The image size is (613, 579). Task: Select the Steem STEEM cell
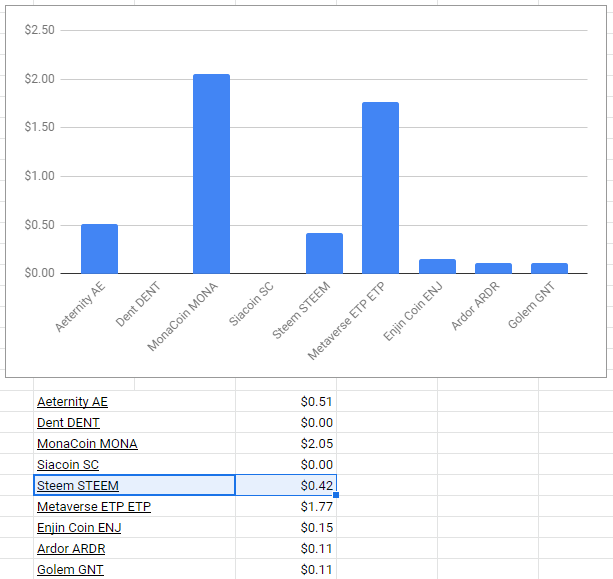coord(134,485)
